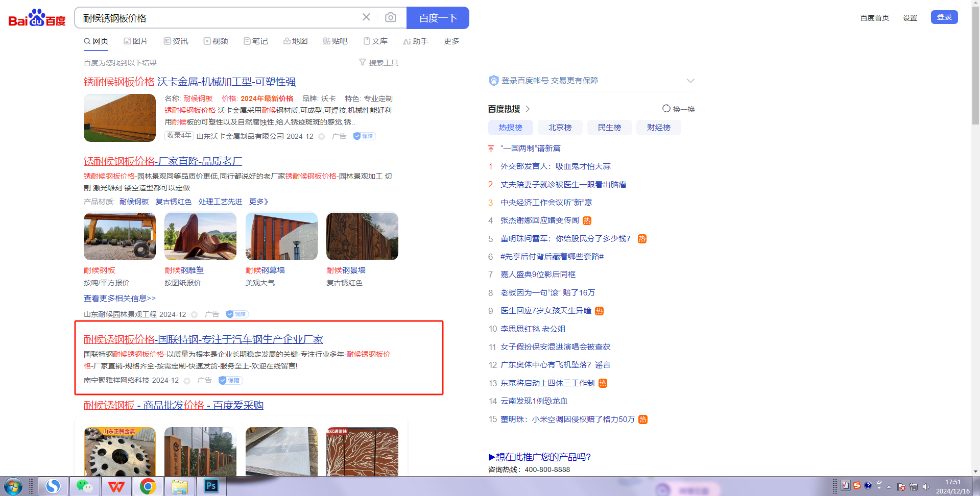
Task: Open the 百度热搜 heading arrow
Action: coord(528,109)
